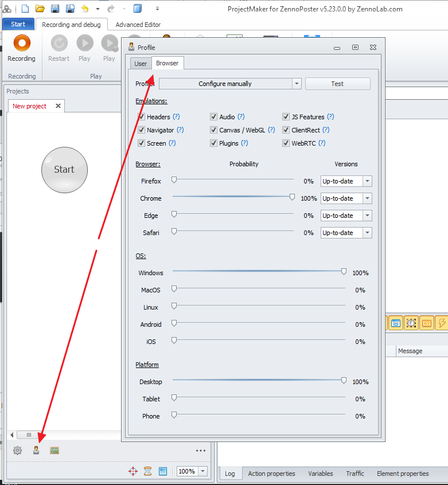
Task: Show help for the JS Features emulation
Action: (331, 116)
